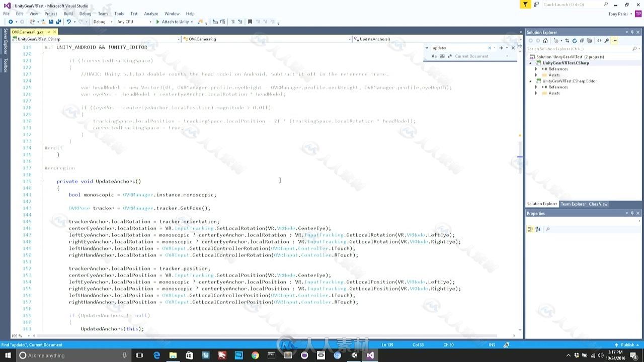
Task: Open the Build menu
Action: pos(68,14)
